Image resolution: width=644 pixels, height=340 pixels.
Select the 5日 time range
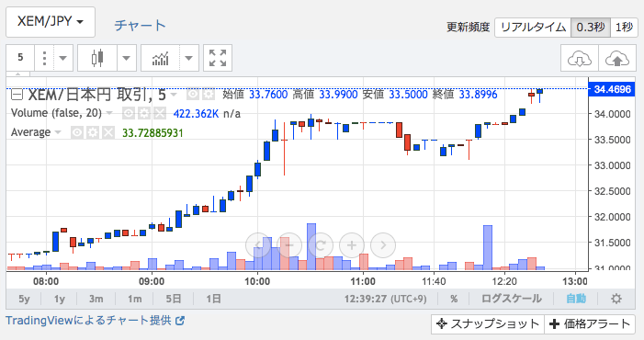coord(174,299)
